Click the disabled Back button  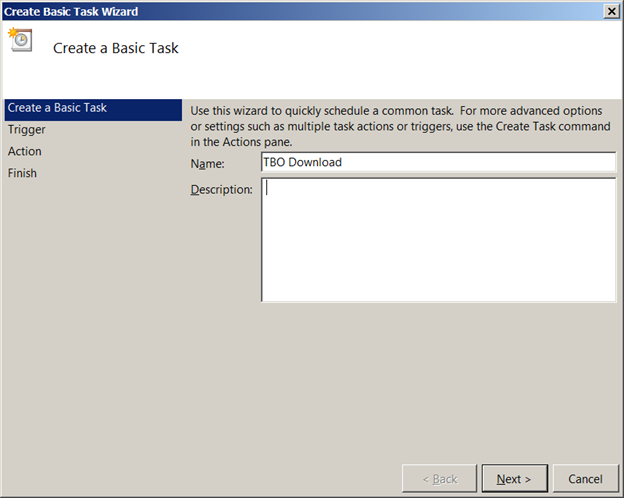coord(439,478)
